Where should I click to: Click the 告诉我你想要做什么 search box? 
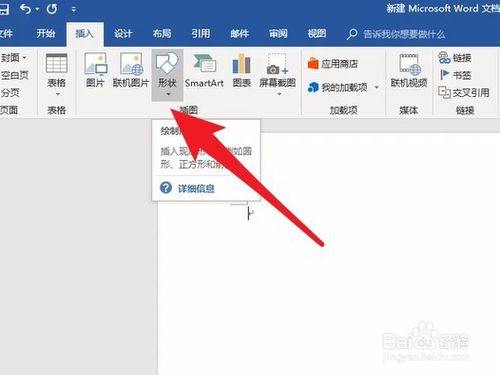click(396, 34)
